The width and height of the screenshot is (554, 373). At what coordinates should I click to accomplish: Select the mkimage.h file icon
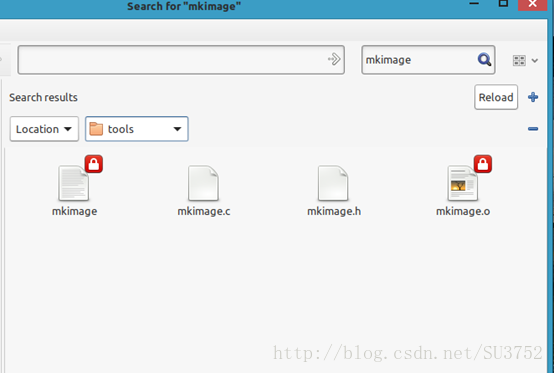333,183
